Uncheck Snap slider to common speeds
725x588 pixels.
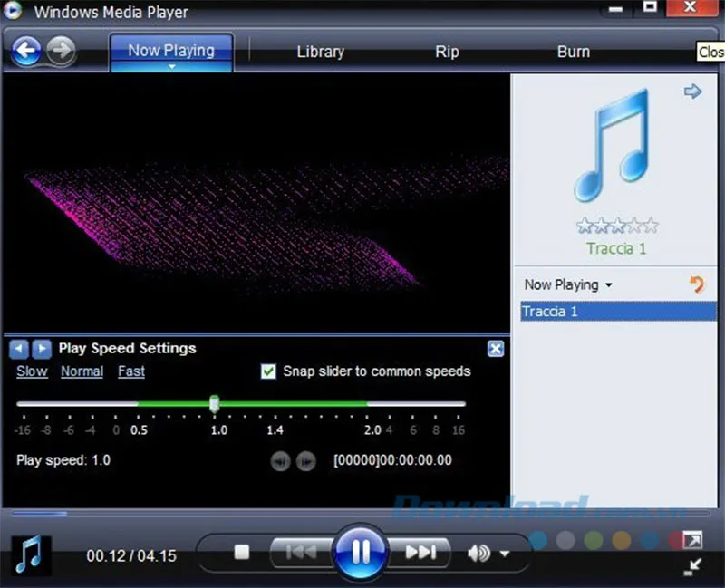tap(268, 371)
